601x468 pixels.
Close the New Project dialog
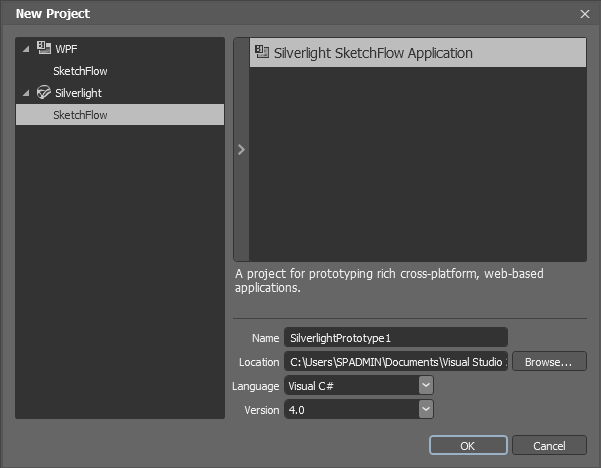585,14
